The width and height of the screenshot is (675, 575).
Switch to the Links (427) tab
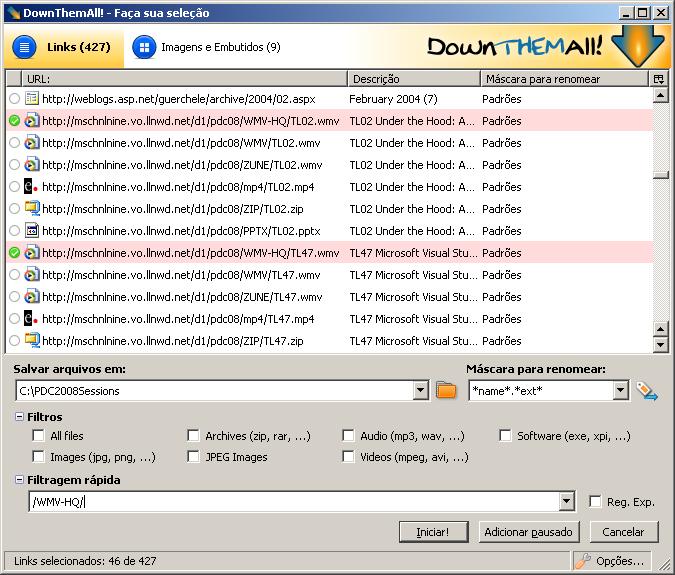pyautogui.click(x=64, y=47)
